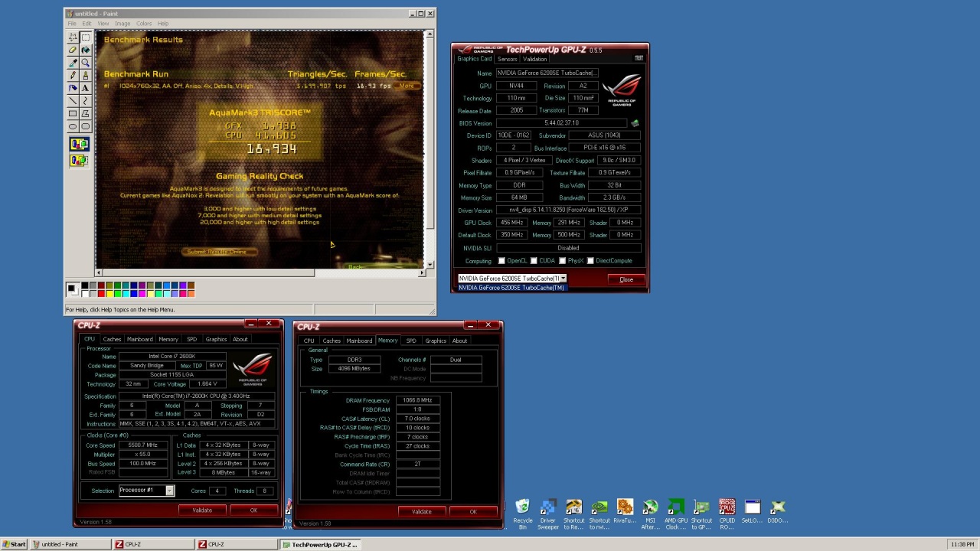Pick the red color in Paint palette
Screen dimensions: 980x551
[x=101, y=293]
